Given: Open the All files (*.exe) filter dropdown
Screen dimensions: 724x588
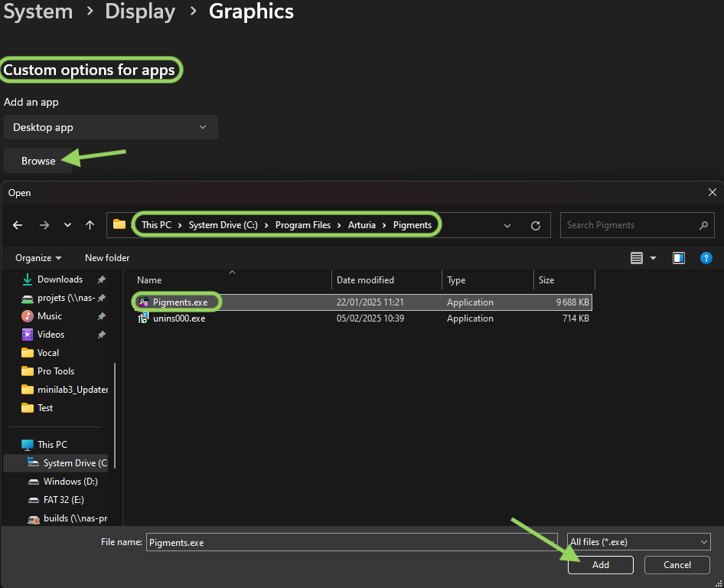Looking at the screenshot, I should tap(638, 542).
